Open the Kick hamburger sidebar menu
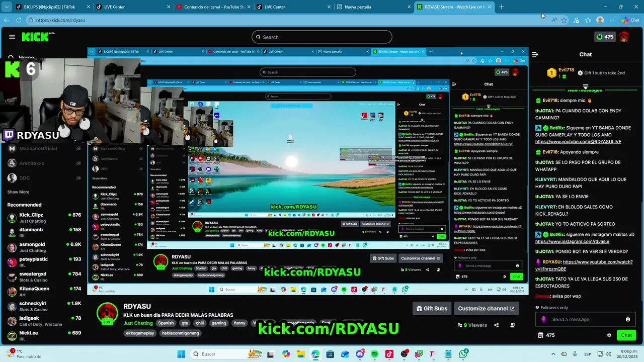Image resolution: width=644 pixels, height=362 pixels. [12, 37]
